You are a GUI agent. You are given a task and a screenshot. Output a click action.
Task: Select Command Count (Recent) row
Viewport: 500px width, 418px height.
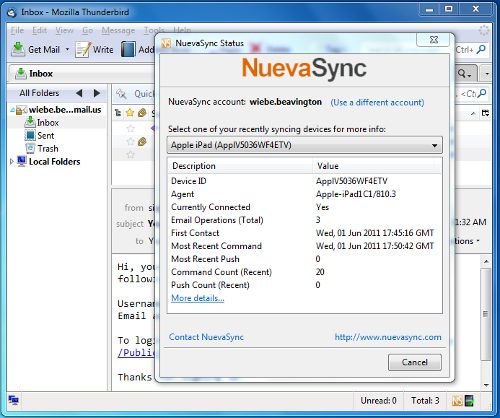[305, 272]
